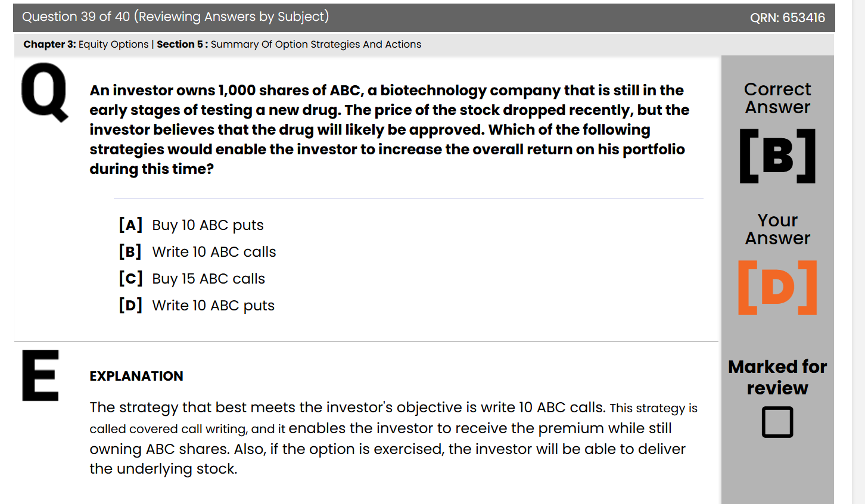
Task: Click the large E explanation icon
Action: pos(41,375)
